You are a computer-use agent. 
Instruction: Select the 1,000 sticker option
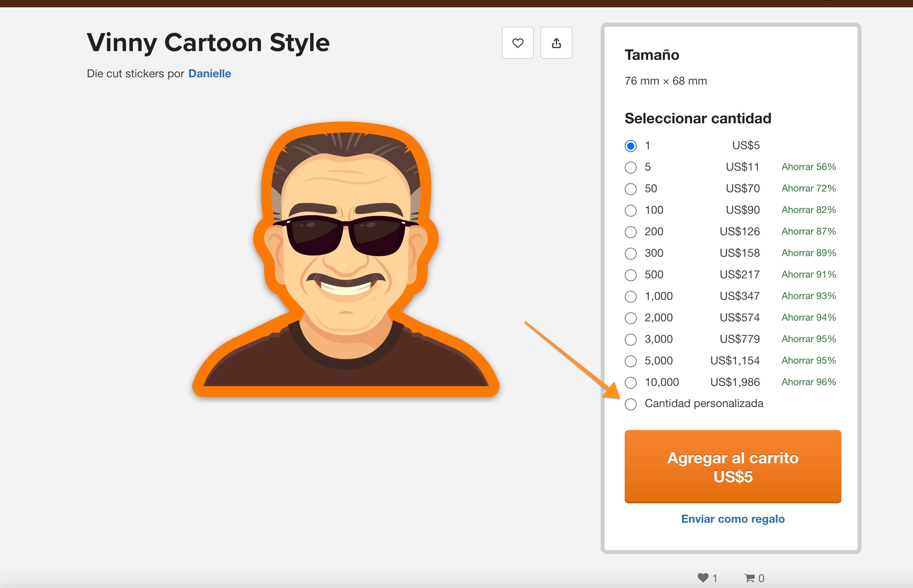tap(631, 296)
